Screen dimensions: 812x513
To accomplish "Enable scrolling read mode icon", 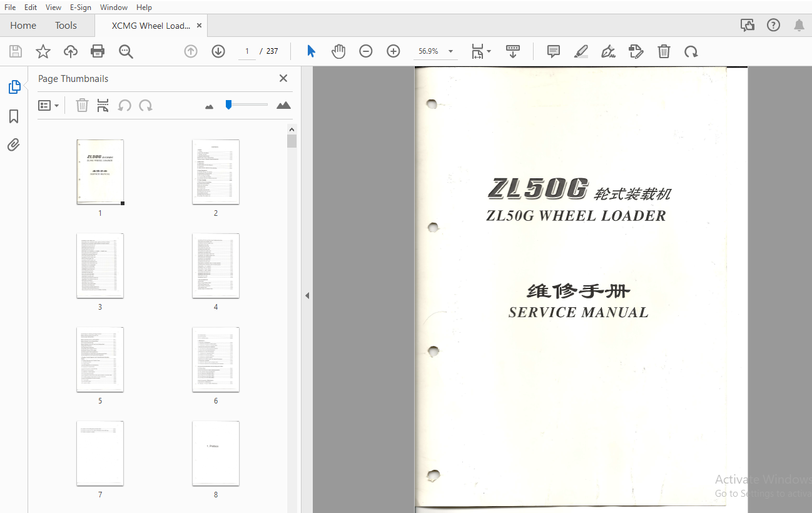I will click(513, 51).
